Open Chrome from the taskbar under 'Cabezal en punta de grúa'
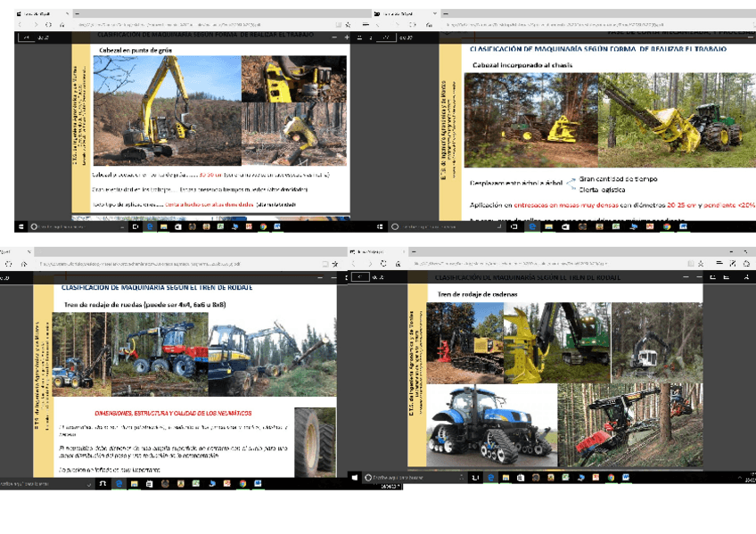The image size is (756, 534). pos(263,226)
